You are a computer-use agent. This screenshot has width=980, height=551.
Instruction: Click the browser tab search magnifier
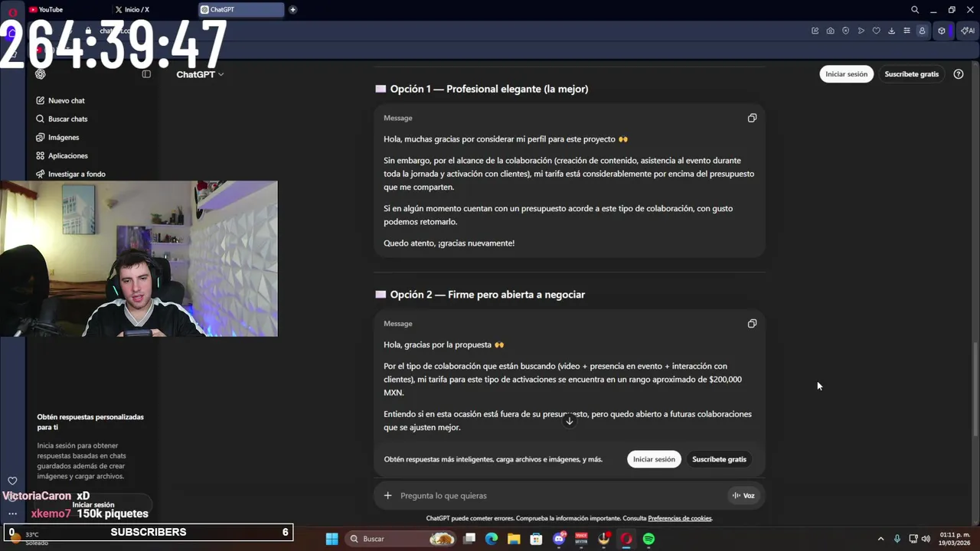coord(915,10)
